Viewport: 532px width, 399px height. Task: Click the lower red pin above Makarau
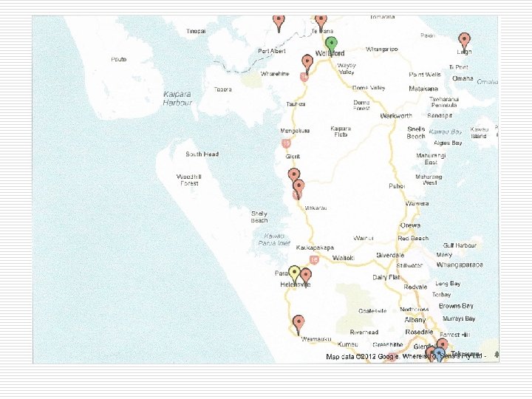[x=299, y=189]
